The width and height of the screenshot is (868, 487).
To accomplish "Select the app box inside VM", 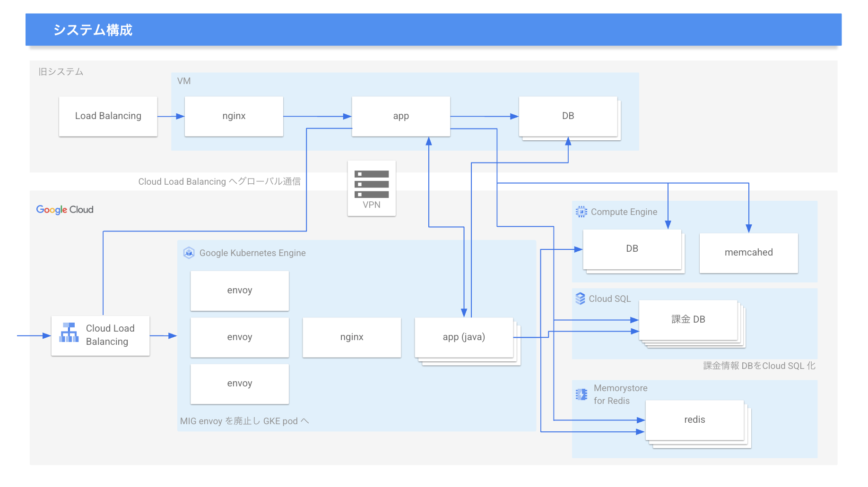I will [x=401, y=116].
